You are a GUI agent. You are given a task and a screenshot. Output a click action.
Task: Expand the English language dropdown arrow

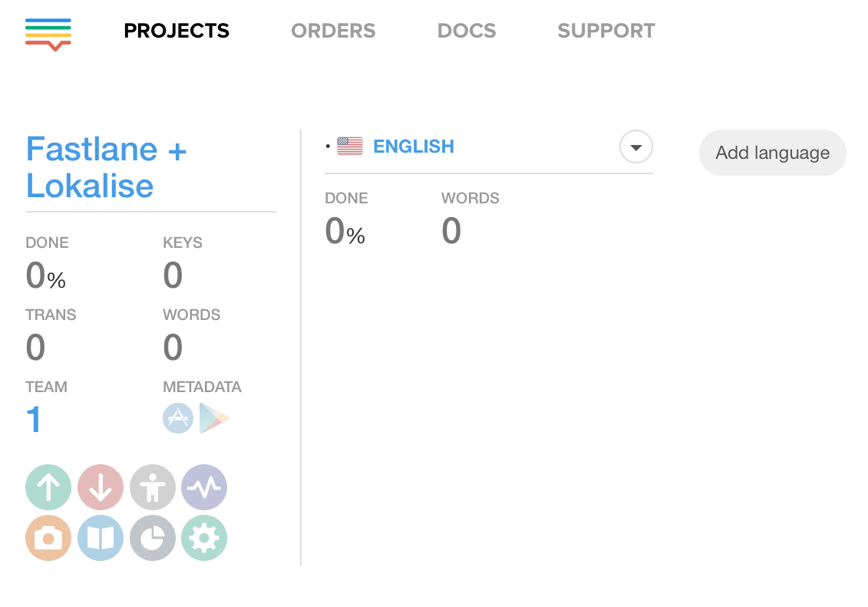(x=635, y=147)
